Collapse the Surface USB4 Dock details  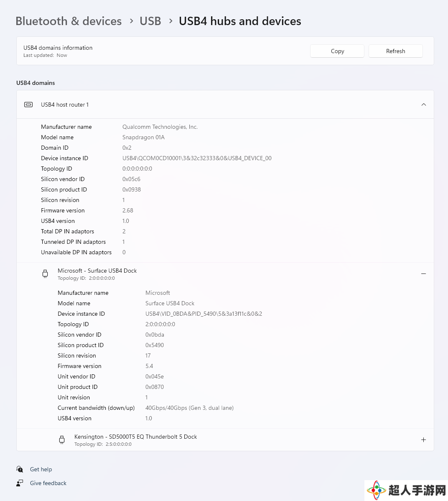tap(423, 274)
